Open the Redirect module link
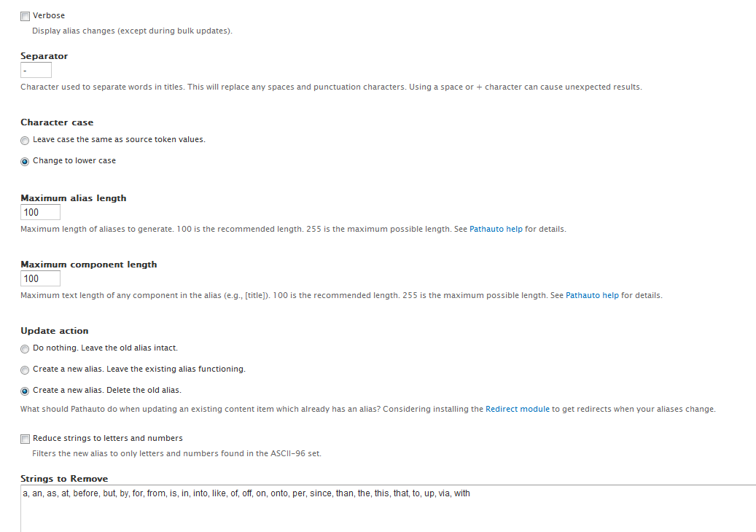The height and width of the screenshot is (532, 756). click(x=518, y=409)
